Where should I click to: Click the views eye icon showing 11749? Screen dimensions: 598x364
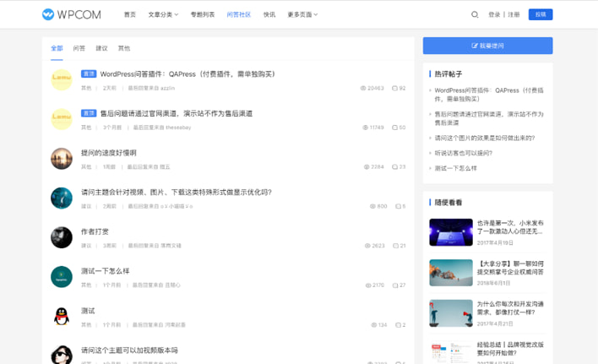tap(365, 128)
